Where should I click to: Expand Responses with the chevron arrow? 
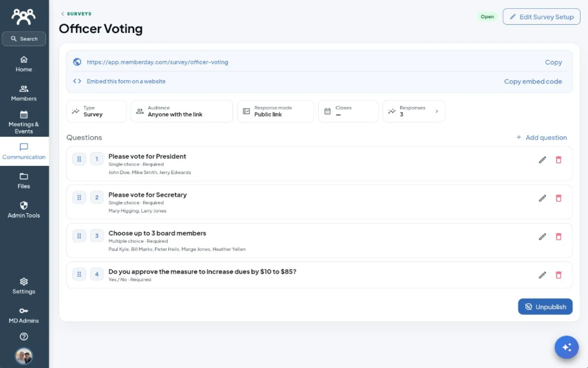pos(437,111)
